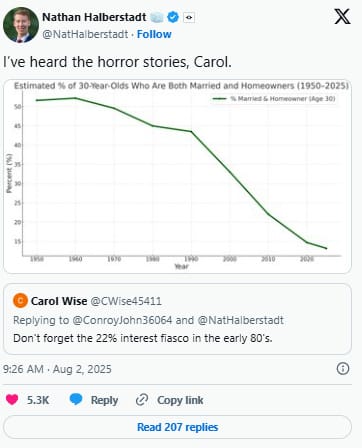
Task: Click the 5.3K likes count
Action: (x=38, y=400)
